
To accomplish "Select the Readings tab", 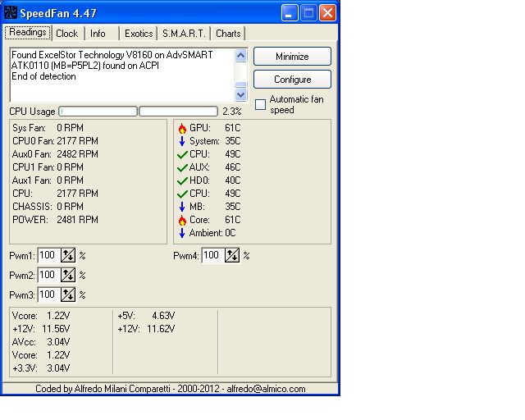I will pyautogui.click(x=28, y=33).
